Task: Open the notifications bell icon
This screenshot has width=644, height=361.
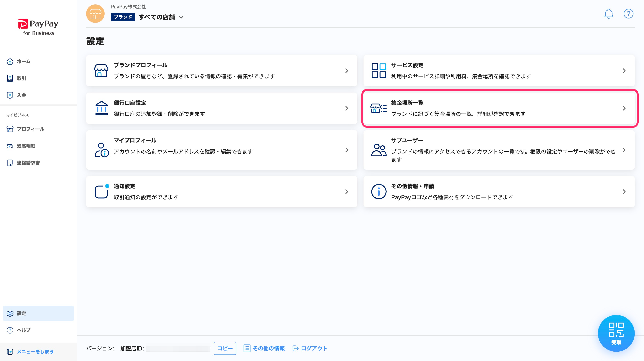Action: [x=609, y=13]
